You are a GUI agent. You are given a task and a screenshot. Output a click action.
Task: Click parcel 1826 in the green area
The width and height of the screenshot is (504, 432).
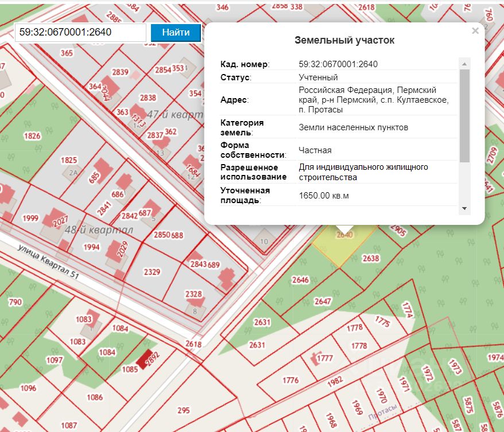point(32,136)
